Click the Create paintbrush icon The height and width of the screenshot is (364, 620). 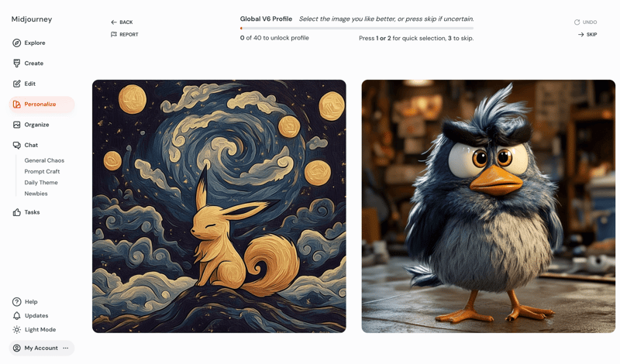click(16, 64)
